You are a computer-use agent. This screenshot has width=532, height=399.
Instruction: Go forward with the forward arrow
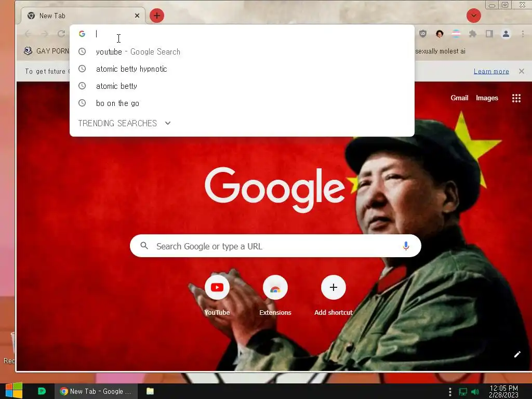click(x=45, y=34)
